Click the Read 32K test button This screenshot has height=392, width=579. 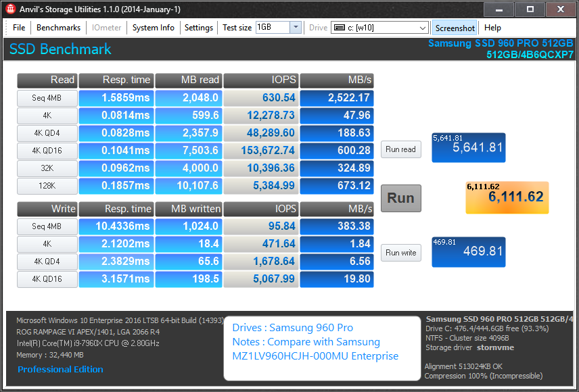(47, 168)
